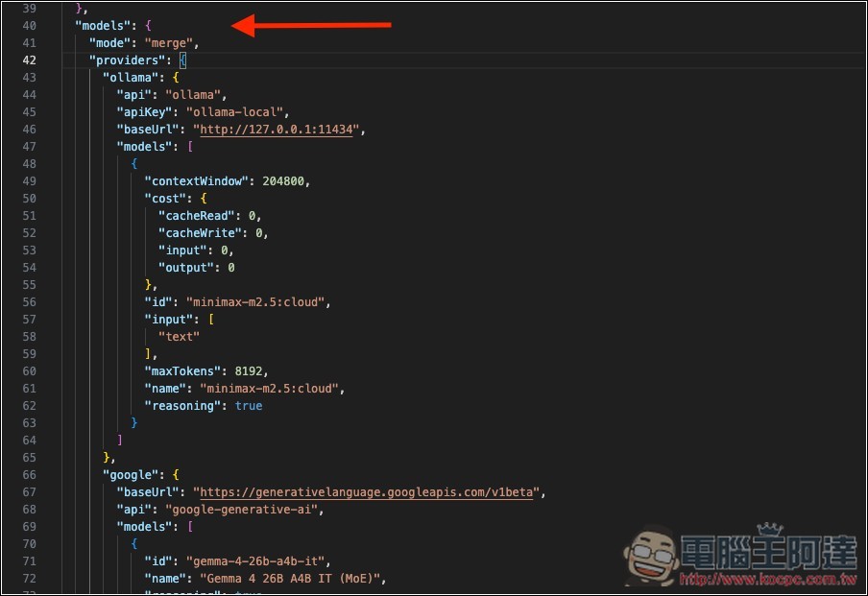Viewport: 868px width, 596px height.
Task: Click line number 40
Action: click(30, 25)
